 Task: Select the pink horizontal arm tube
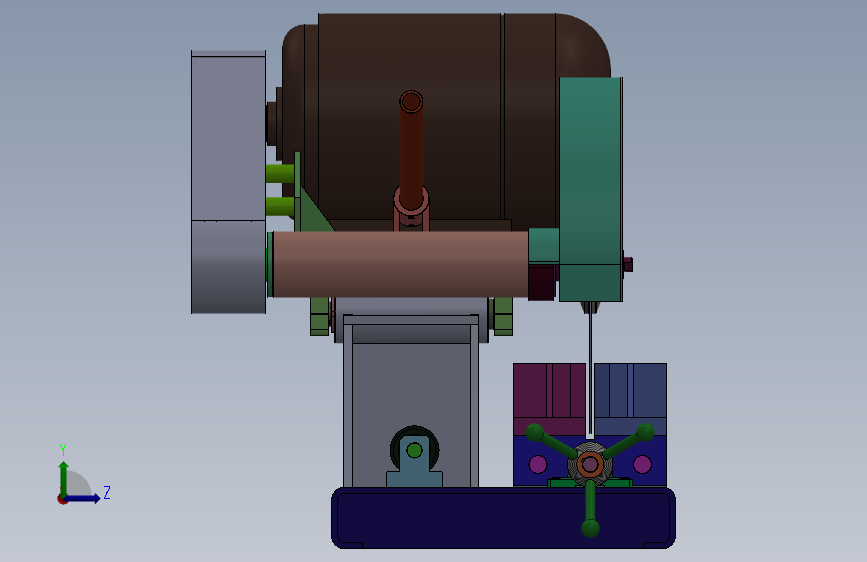(x=400, y=264)
